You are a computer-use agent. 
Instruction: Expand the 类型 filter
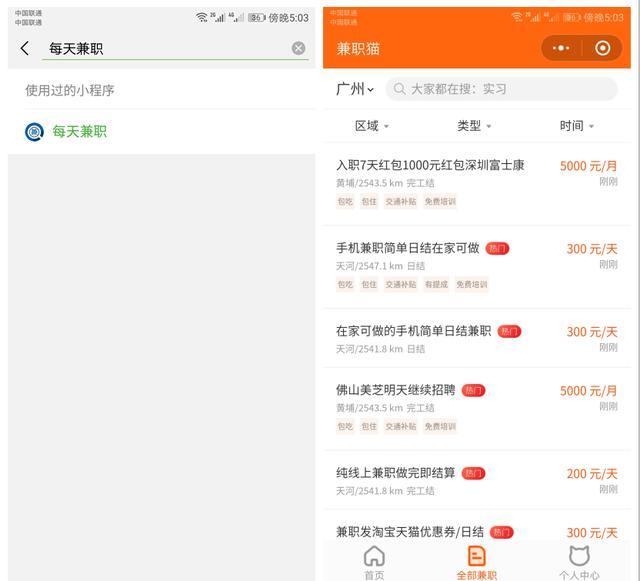tap(474, 126)
